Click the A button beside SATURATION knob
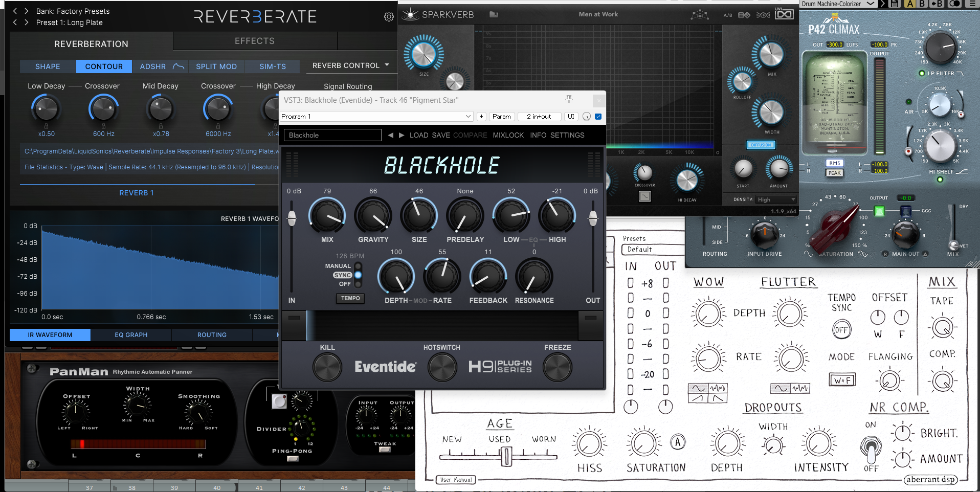The width and height of the screenshot is (980, 492). 678,442
